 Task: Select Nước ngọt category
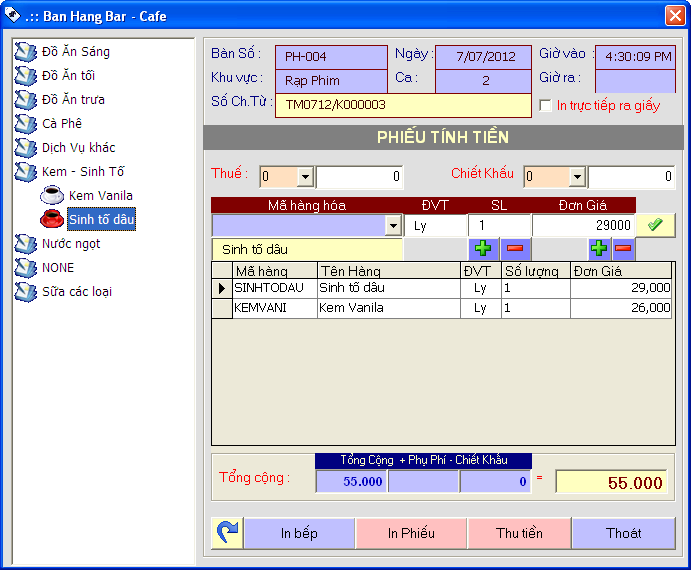click(71, 244)
